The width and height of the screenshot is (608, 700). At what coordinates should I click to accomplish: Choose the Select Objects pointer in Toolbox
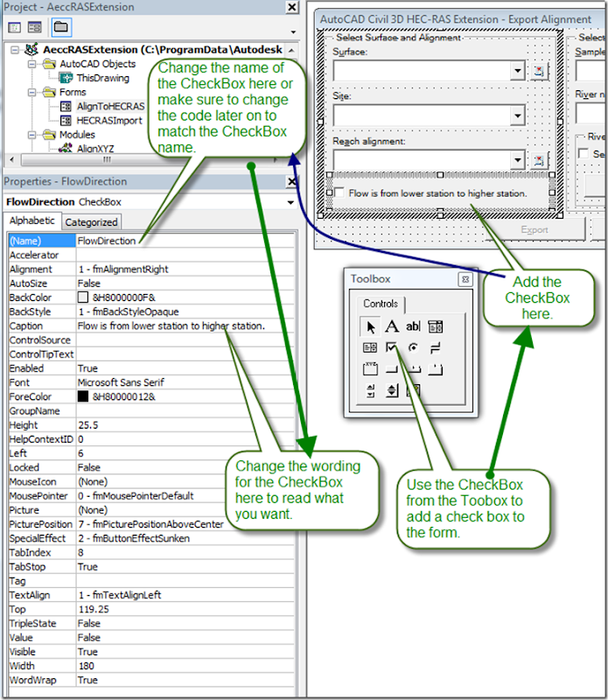[370, 326]
